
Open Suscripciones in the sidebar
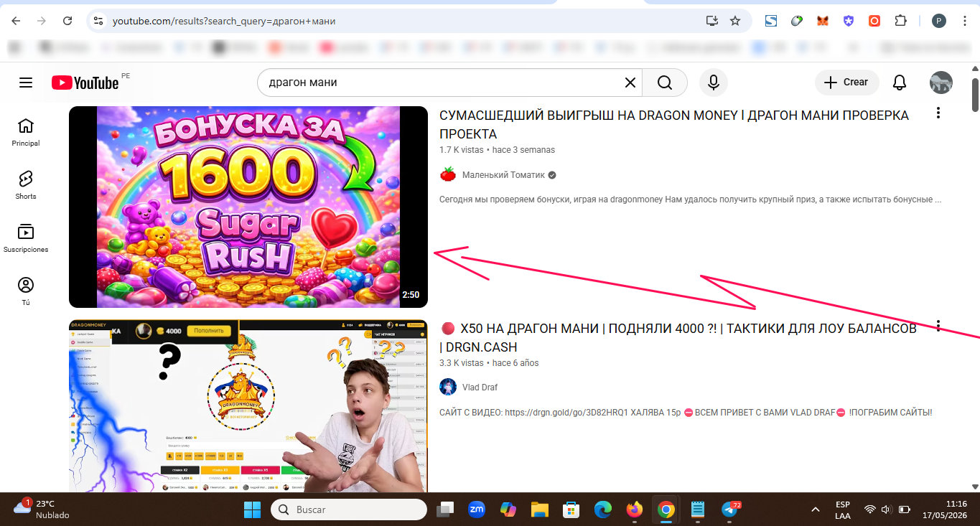click(x=26, y=238)
